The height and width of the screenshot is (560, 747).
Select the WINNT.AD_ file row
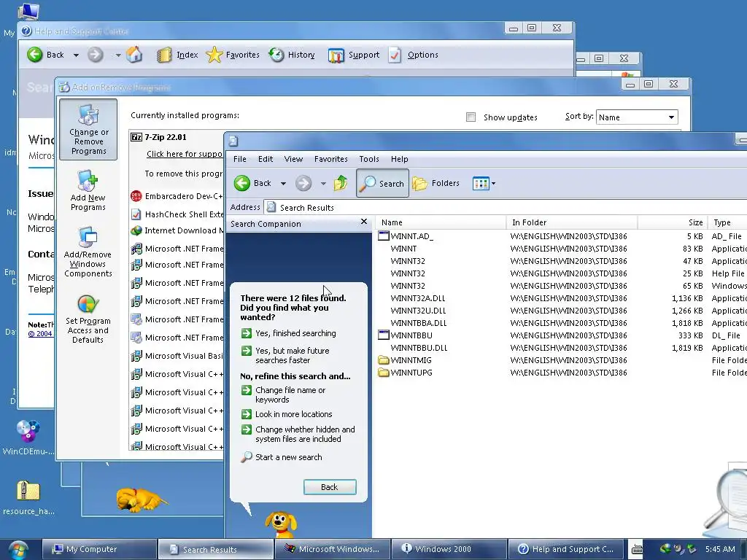pyautogui.click(x=562, y=236)
